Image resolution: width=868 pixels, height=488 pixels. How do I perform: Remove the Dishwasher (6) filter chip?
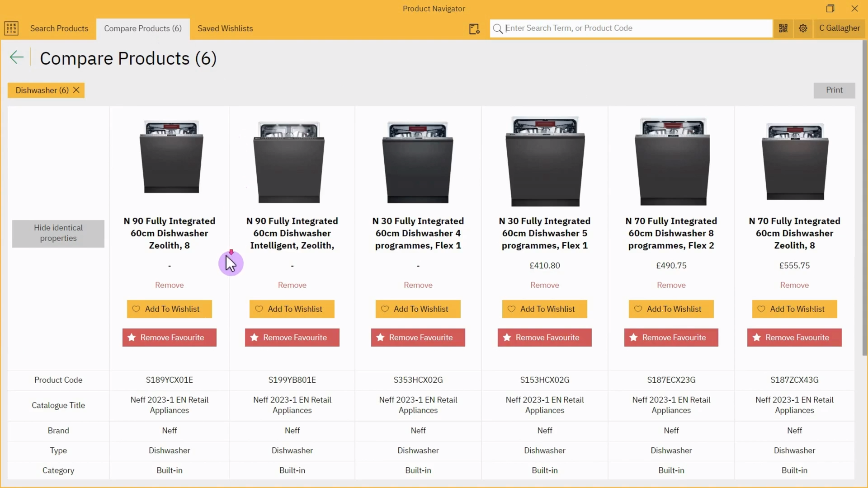pyautogui.click(x=76, y=90)
